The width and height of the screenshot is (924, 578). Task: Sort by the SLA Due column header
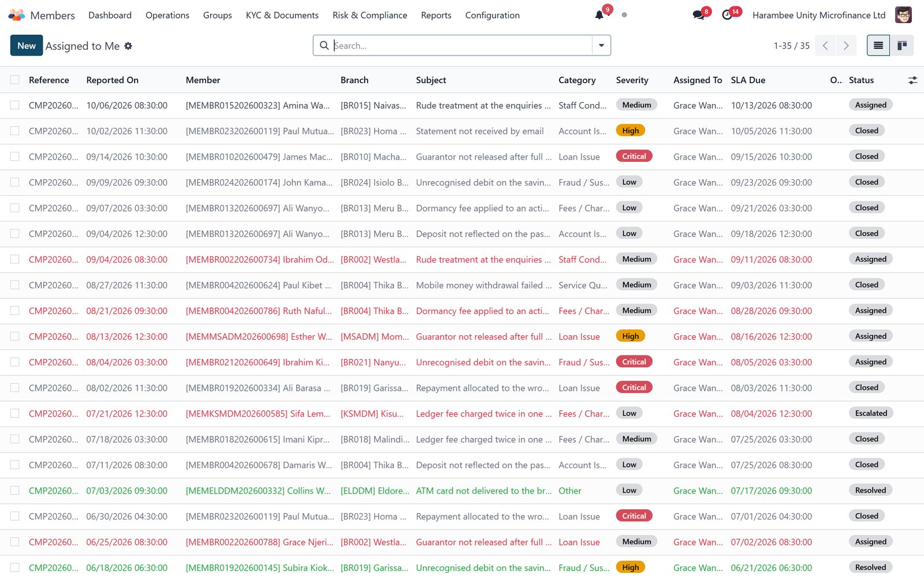pyautogui.click(x=748, y=80)
